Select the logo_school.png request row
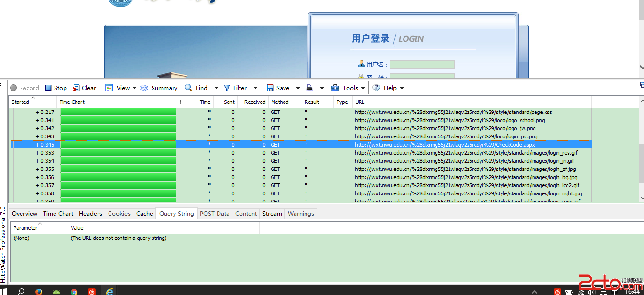 pos(301,120)
